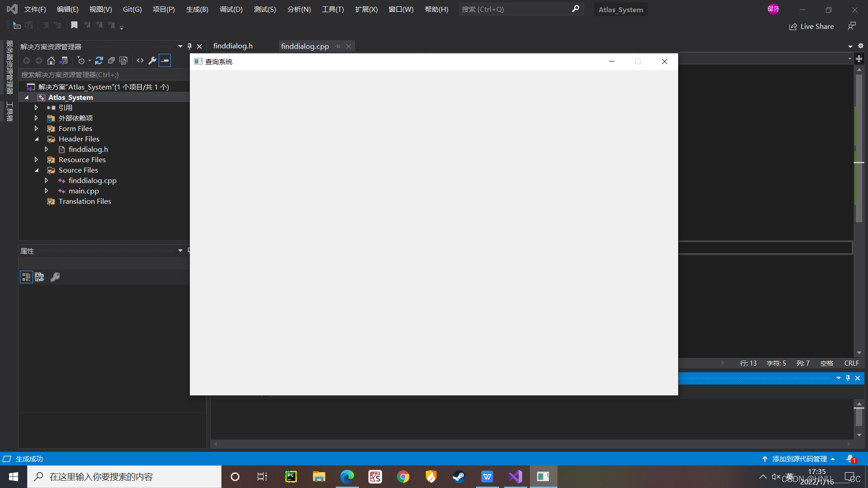Toggle a bookmark with the bookmark icon
The height and width of the screenshot is (488, 868).
pos(74,25)
